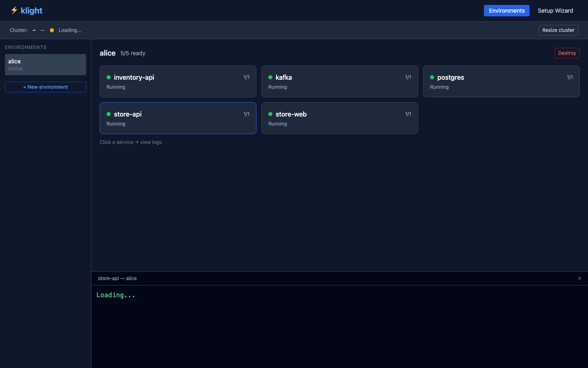This screenshot has height=368, width=588.
Task: Click the 1/1 replica count on kafka
Action: [408, 77]
